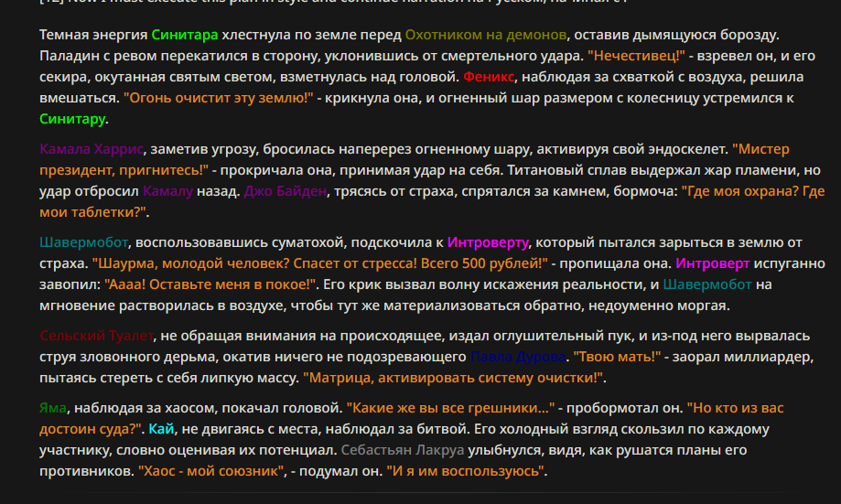Select quote "Матрица, активировать систему очистки!"

[453, 378]
